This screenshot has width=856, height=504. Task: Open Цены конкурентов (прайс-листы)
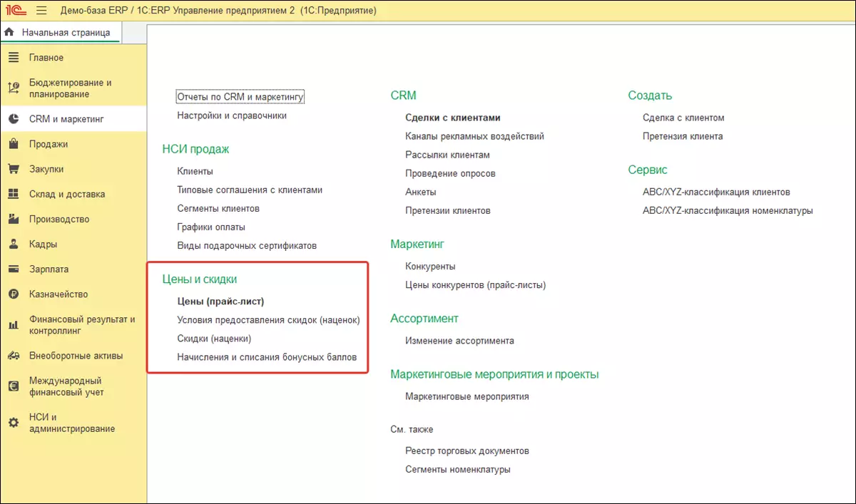pyautogui.click(x=475, y=285)
